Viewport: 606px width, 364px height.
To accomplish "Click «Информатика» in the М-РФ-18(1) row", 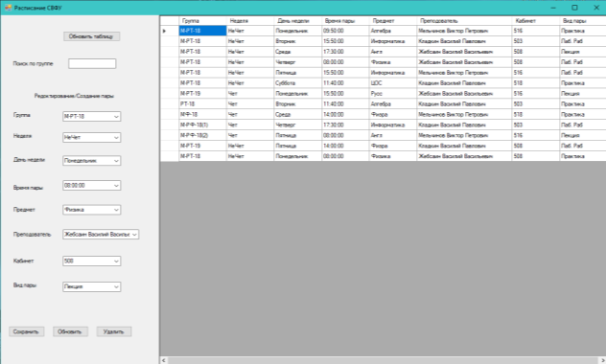I will coord(393,125).
